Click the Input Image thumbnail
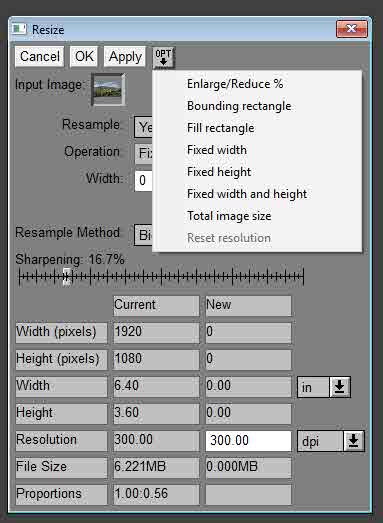Image resolution: width=383 pixels, height=523 pixels. tap(108, 89)
